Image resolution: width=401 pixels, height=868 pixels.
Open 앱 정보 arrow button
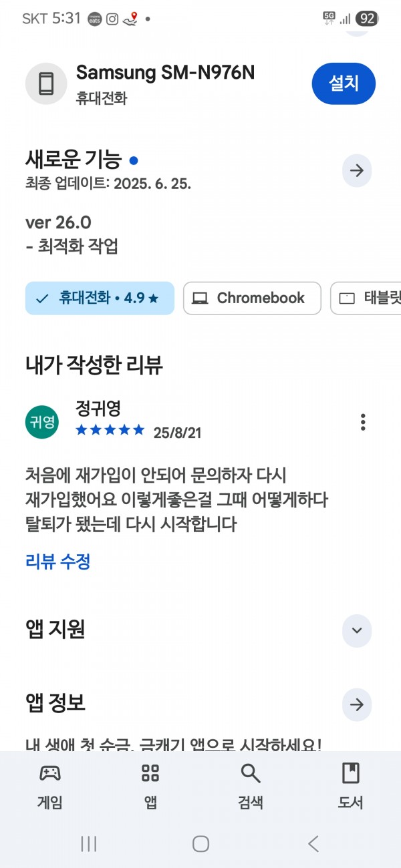coord(357,704)
